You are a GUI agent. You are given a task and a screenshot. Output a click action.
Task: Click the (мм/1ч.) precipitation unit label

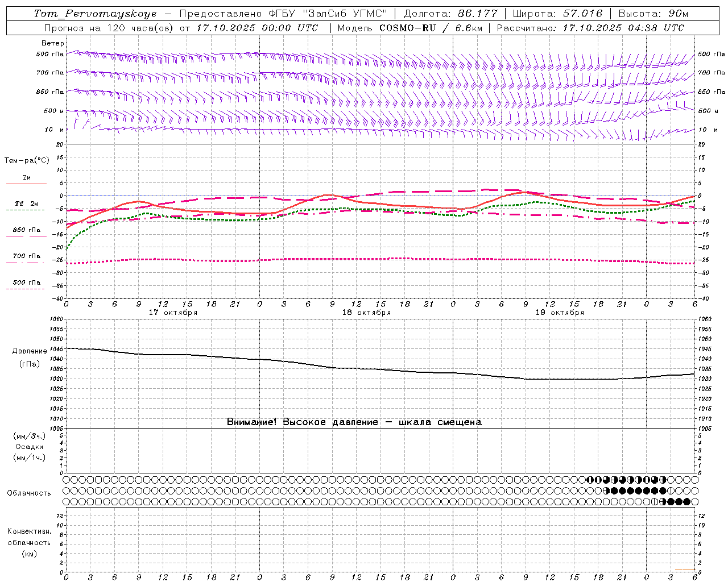tap(30, 458)
